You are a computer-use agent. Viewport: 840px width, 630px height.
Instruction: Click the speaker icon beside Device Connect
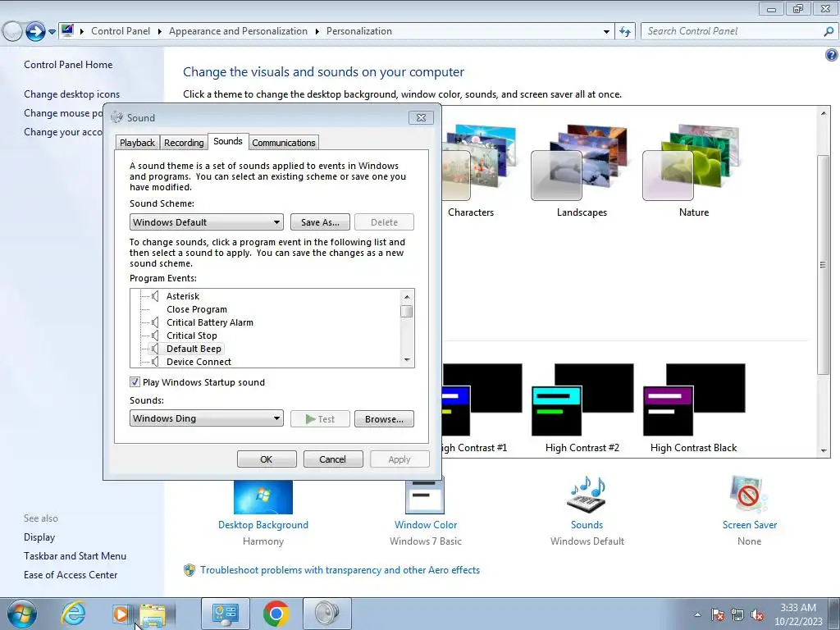(x=155, y=362)
